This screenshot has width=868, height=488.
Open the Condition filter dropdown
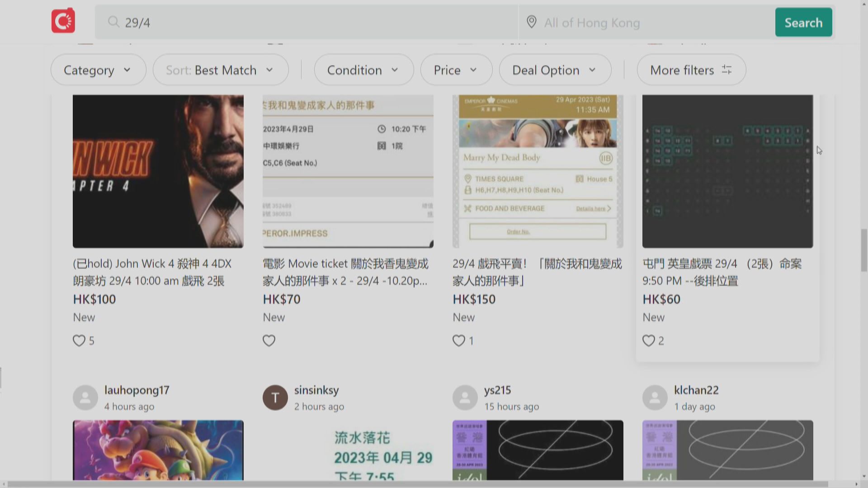click(x=363, y=70)
